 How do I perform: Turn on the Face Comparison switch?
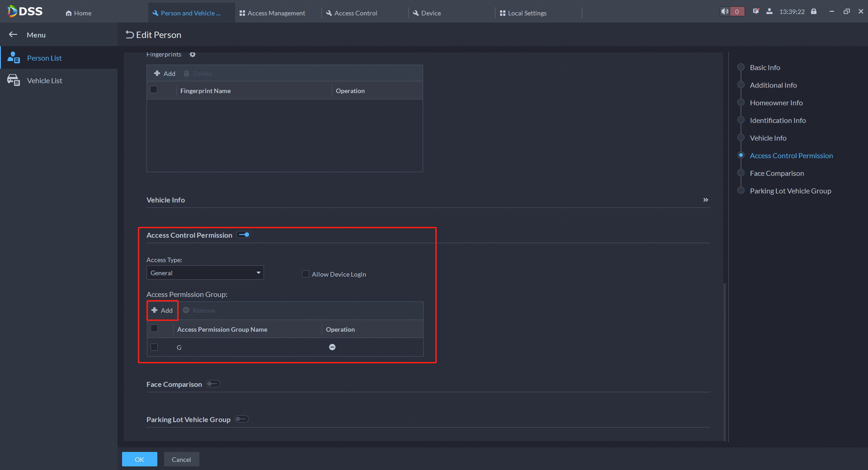[x=213, y=384]
